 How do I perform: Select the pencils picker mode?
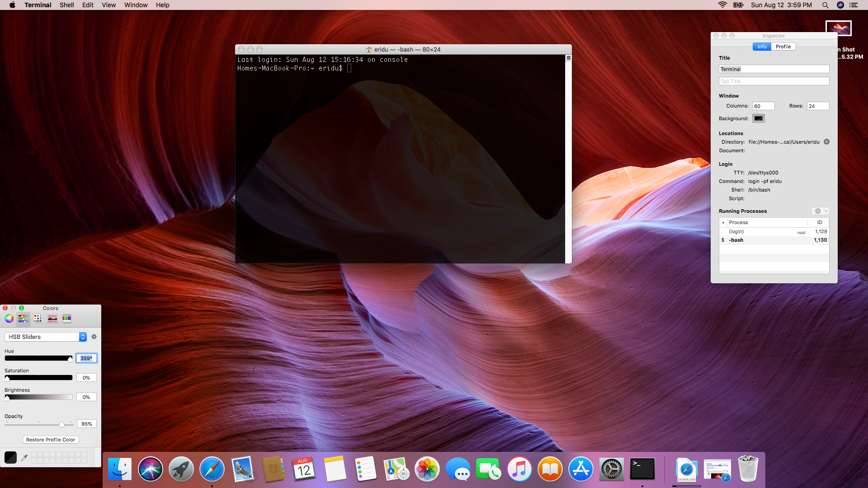click(67, 319)
